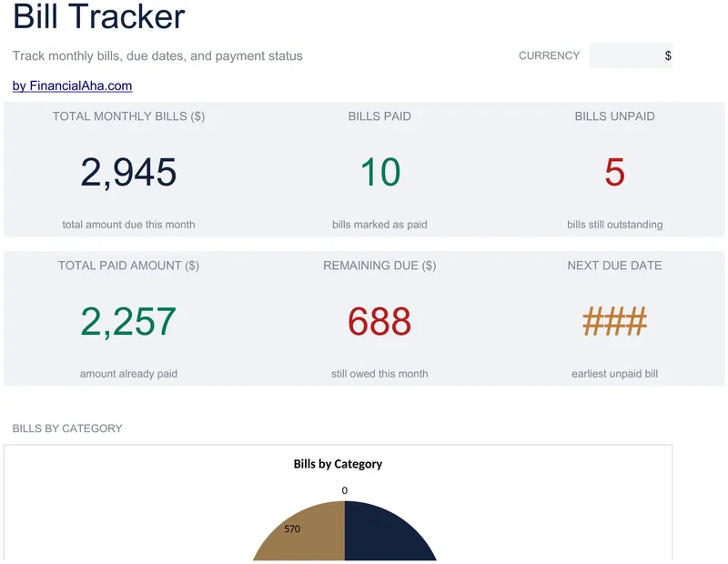Image resolution: width=728 pixels, height=564 pixels.
Task: Select 'bills still outstanding' caption
Action: pos(615,225)
